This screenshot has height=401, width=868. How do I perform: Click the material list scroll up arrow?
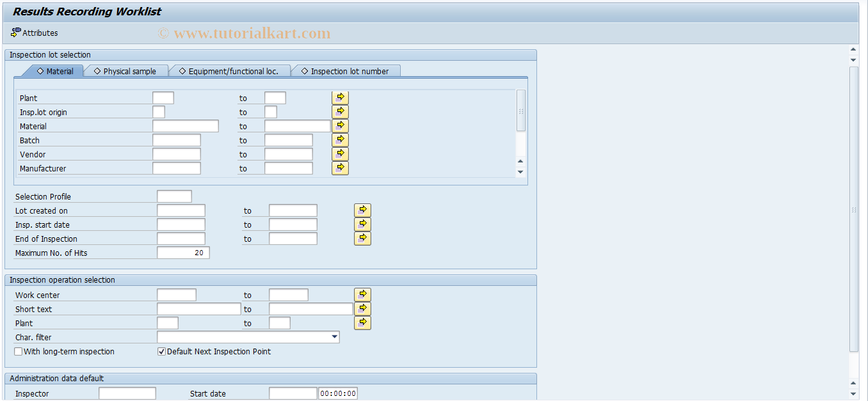tap(520, 161)
